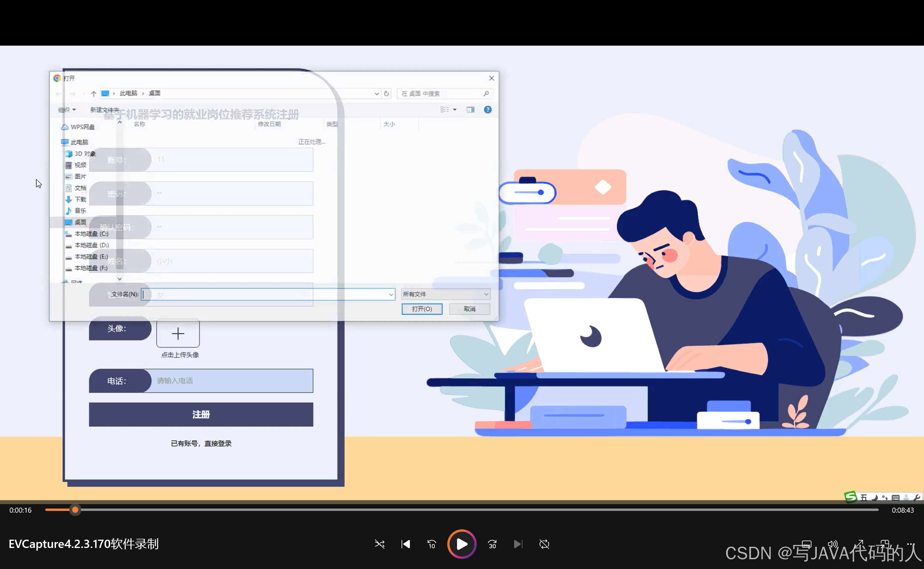Click the Sogou input method S logo

click(x=850, y=497)
